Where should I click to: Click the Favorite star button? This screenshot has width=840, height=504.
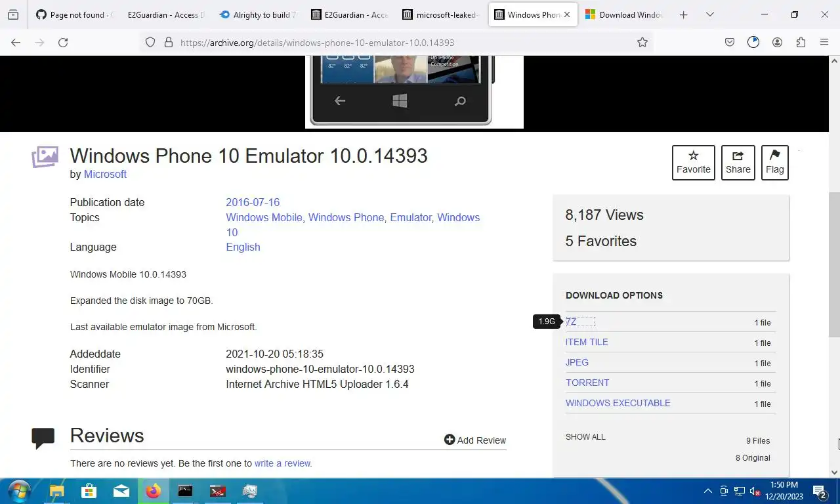(693, 162)
